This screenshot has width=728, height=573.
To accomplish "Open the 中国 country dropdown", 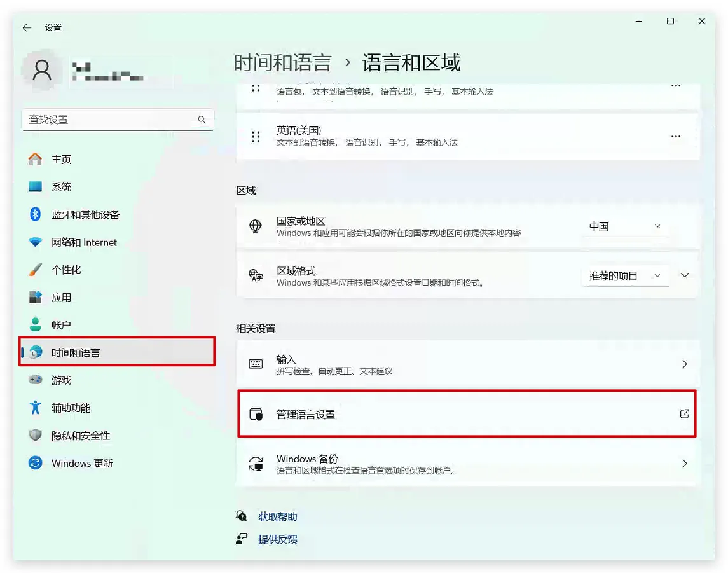I will pos(625,226).
